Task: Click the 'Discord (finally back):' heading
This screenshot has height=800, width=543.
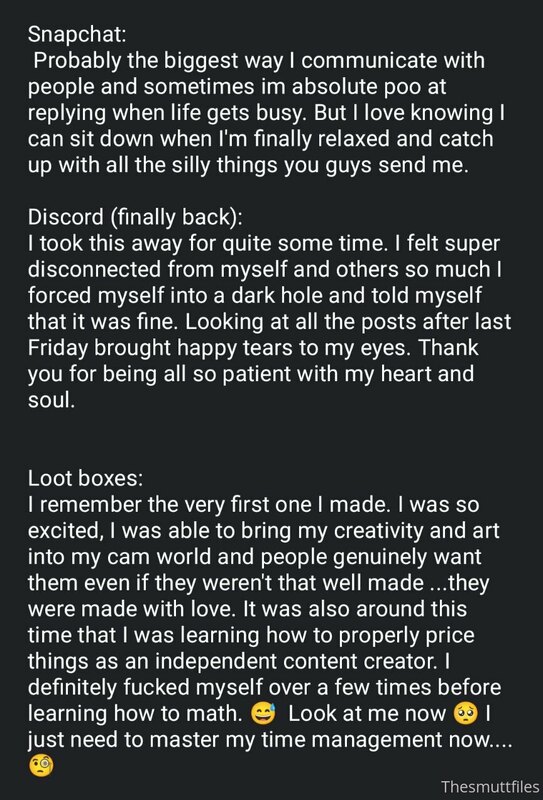Action: 135,217
